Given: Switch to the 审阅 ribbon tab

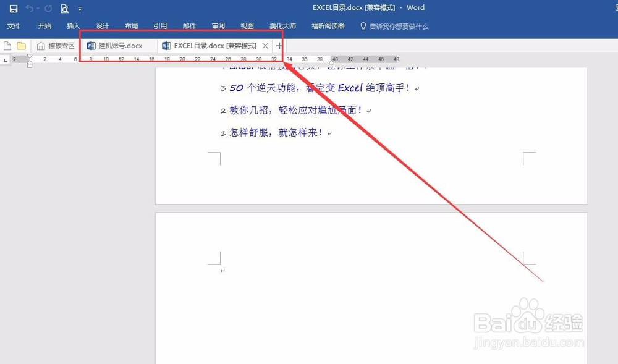Looking at the screenshot, I should click(218, 26).
